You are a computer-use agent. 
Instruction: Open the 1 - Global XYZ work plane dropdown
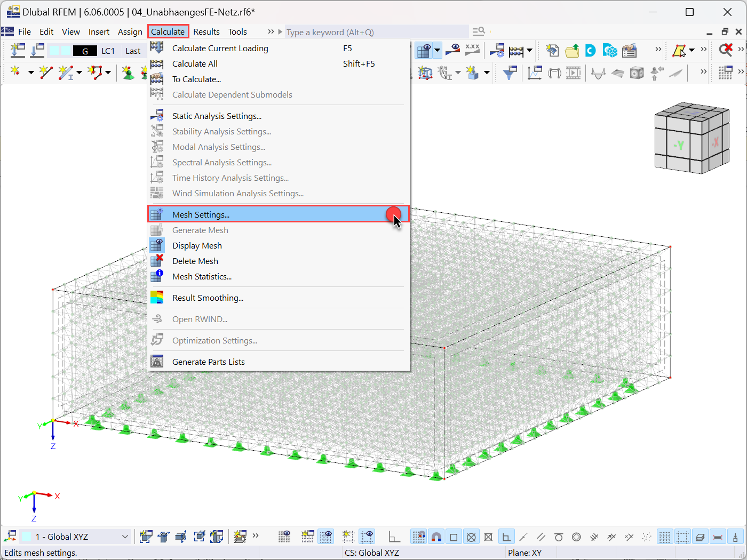click(x=124, y=537)
